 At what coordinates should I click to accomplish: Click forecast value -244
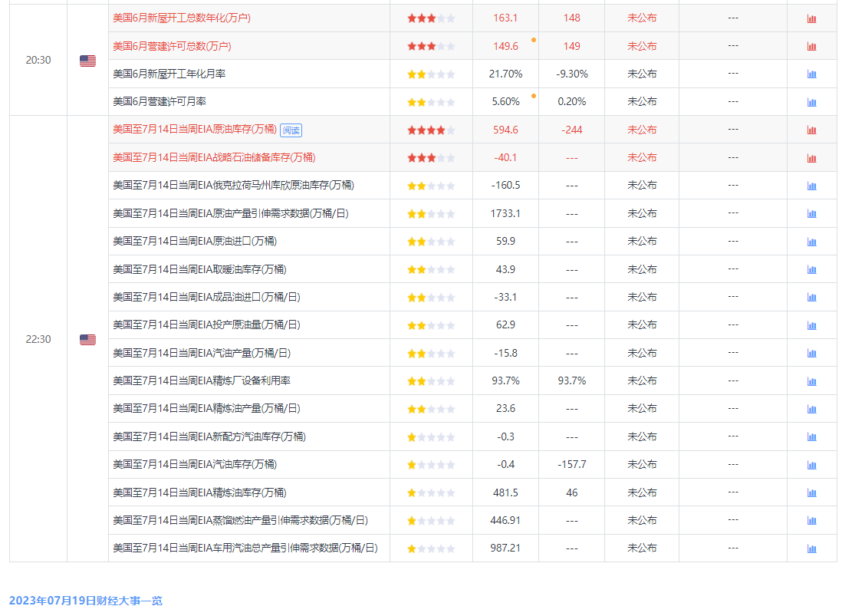coord(572,130)
